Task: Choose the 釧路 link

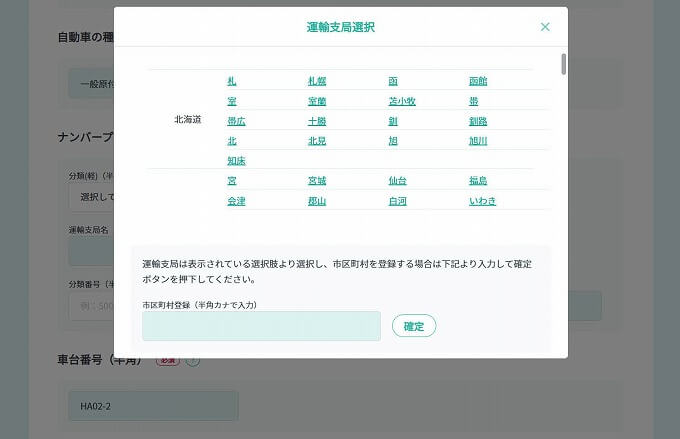Action: pos(478,121)
